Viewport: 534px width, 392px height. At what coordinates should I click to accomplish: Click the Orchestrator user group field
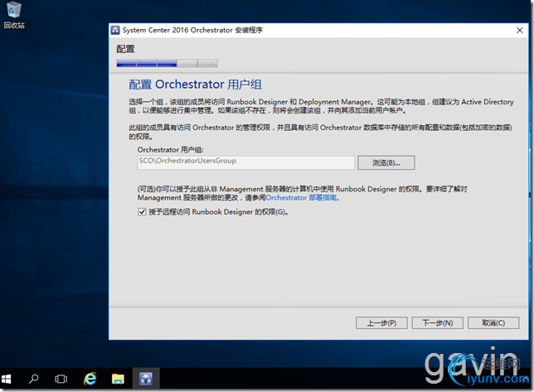(246, 162)
